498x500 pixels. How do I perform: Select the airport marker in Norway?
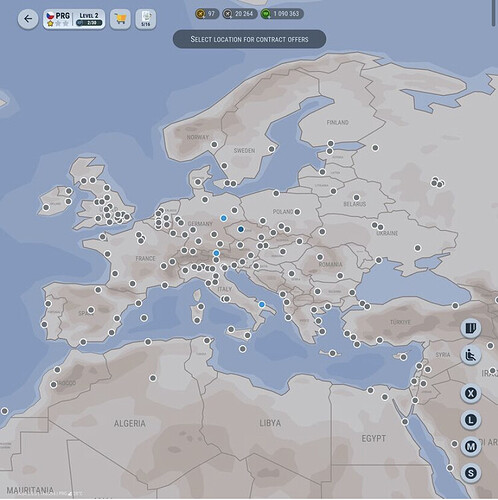[x=214, y=144]
